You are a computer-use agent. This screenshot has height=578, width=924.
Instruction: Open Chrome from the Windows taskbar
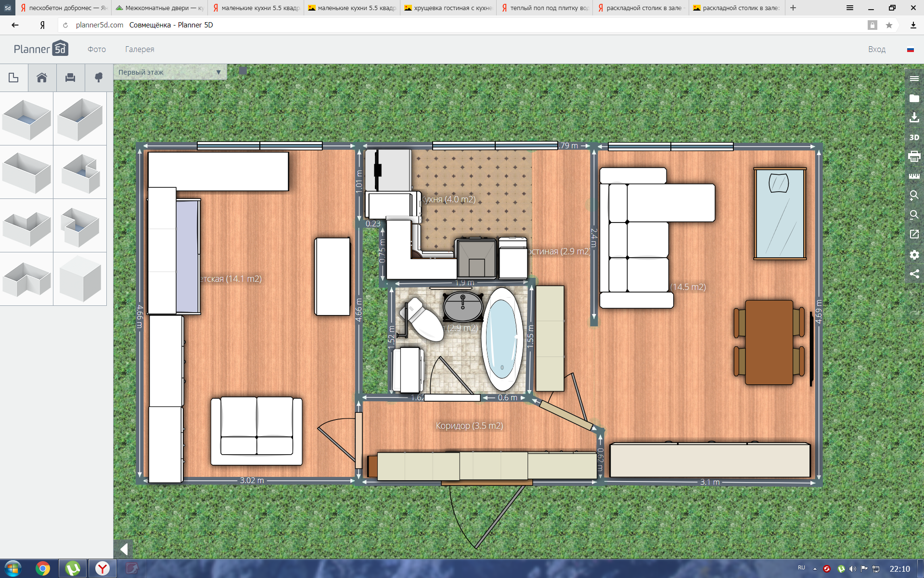43,569
